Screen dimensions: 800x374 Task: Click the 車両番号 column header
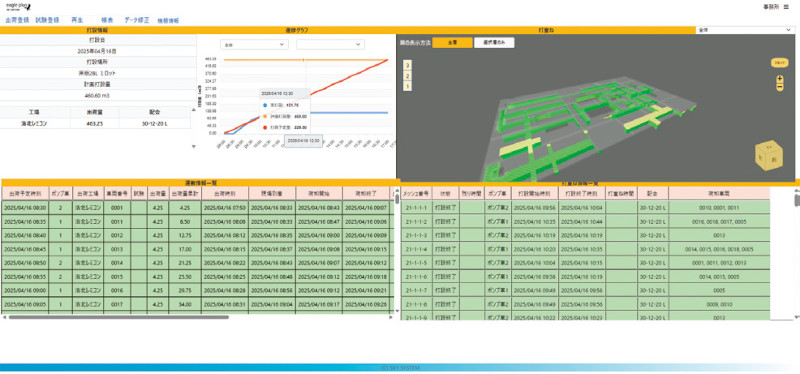pyautogui.click(x=117, y=193)
